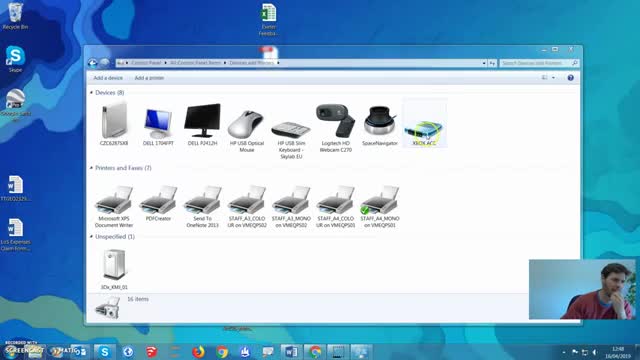Screen dimensions: 640x360
Task: Collapse the Devices (8) group
Action: (x=91, y=93)
